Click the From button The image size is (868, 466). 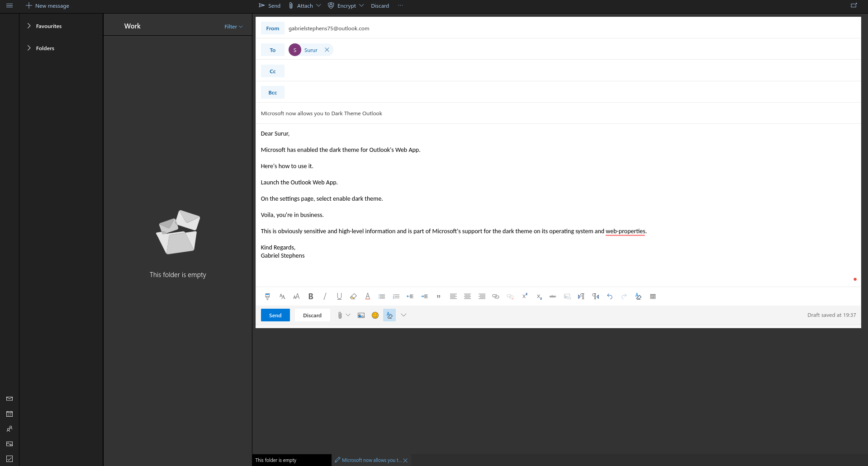[x=273, y=28]
